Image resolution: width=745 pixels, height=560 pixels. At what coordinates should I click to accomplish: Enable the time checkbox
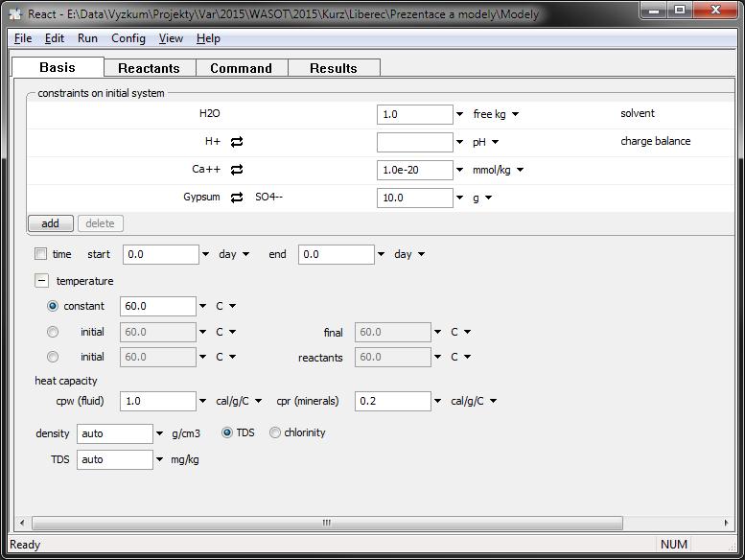[x=41, y=254]
